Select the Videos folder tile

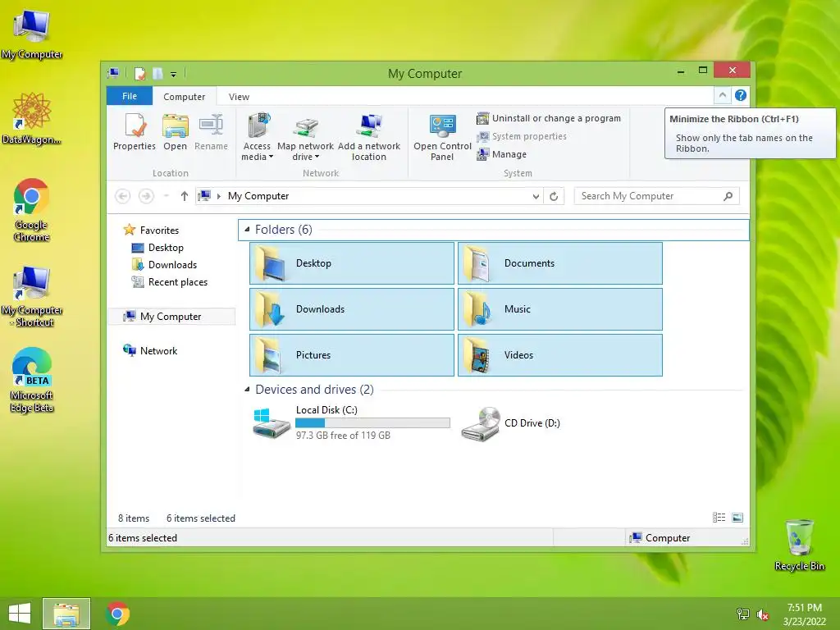point(560,355)
